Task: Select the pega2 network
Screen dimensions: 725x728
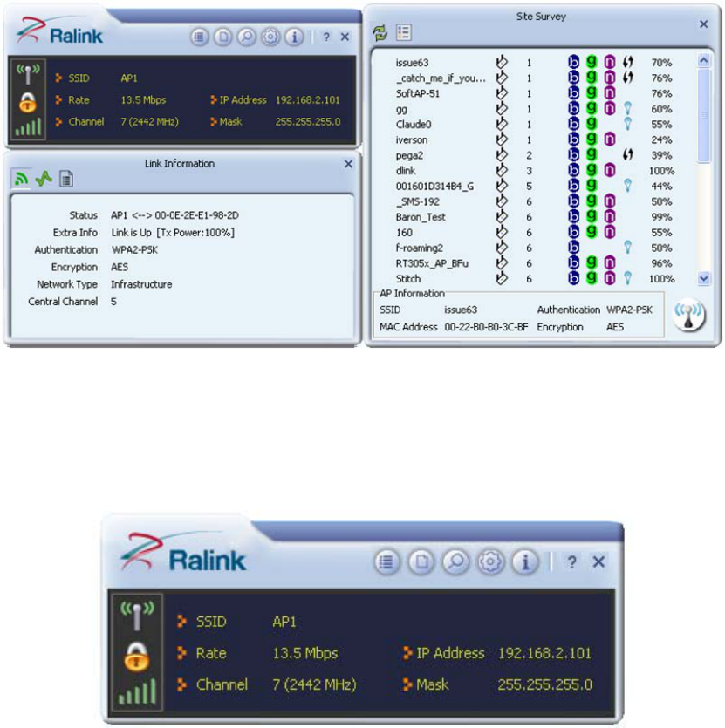Action: [x=534, y=155]
